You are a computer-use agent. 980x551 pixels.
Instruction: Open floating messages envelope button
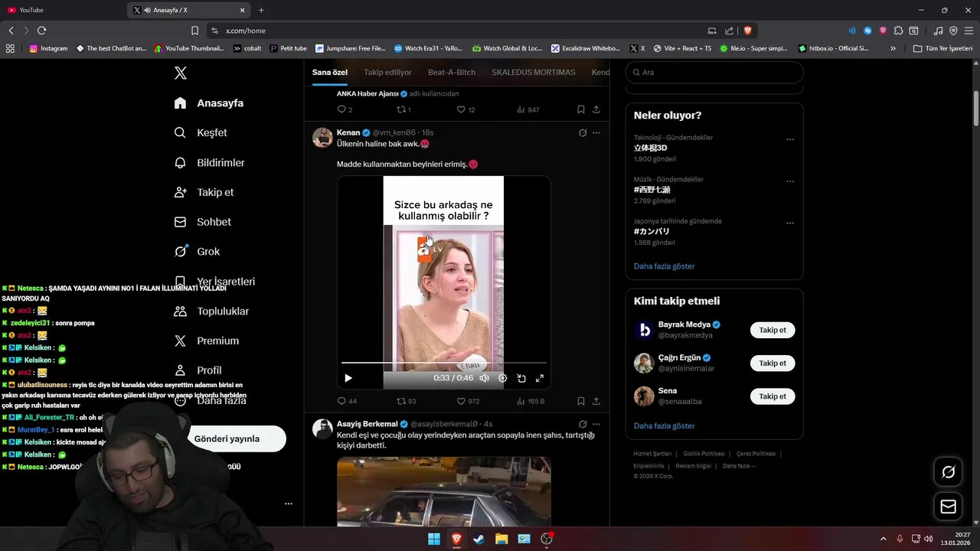948,507
